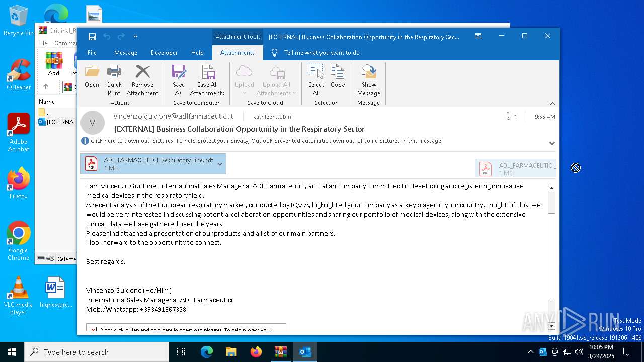
Task: Click Tell me what you want to do
Action: (316, 53)
